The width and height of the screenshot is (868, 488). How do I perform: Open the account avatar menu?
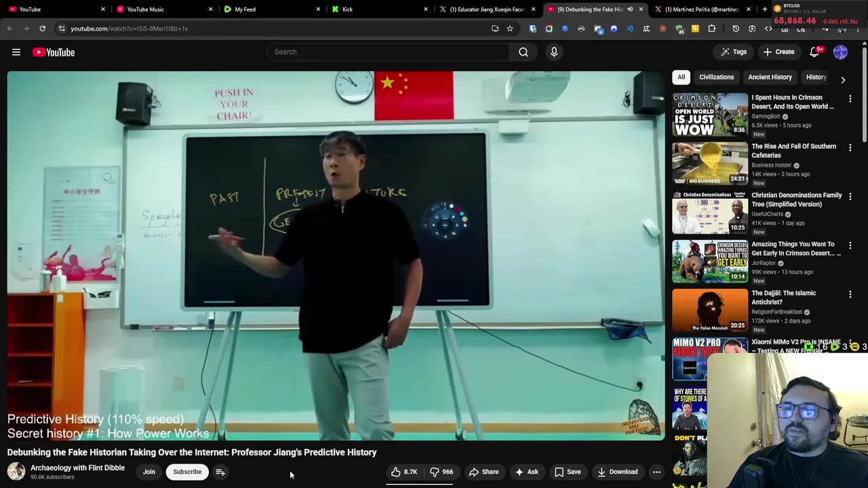[840, 52]
